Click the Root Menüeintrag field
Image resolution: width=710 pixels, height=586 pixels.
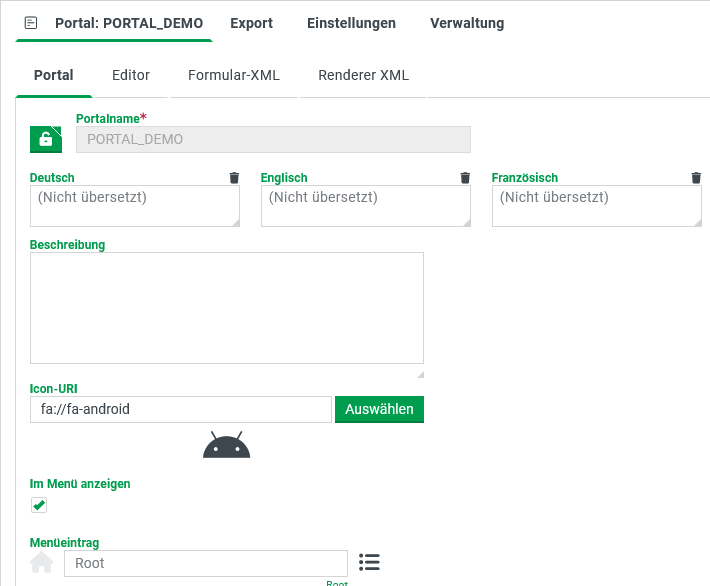point(206,563)
